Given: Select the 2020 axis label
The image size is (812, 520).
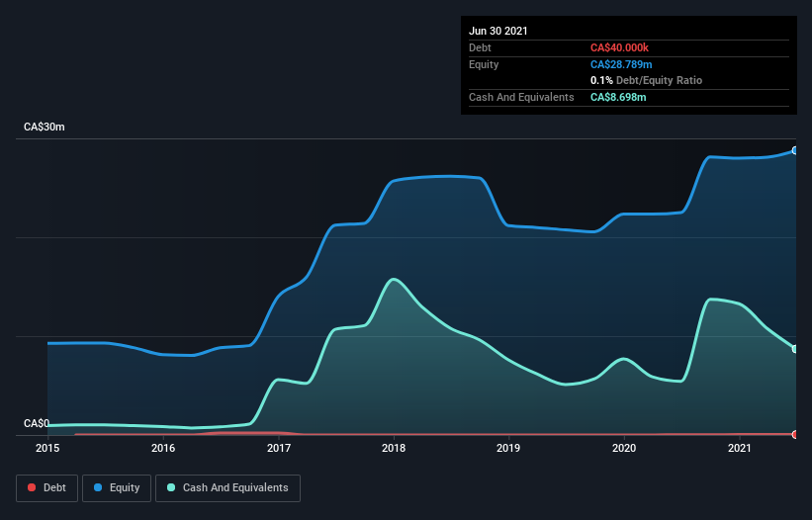Looking at the screenshot, I should [x=624, y=448].
